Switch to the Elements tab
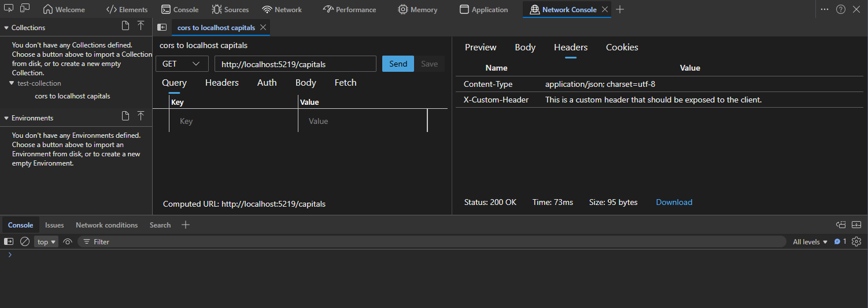Viewport: 868px width, 308px height. pyautogui.click(x=127, y=9)
